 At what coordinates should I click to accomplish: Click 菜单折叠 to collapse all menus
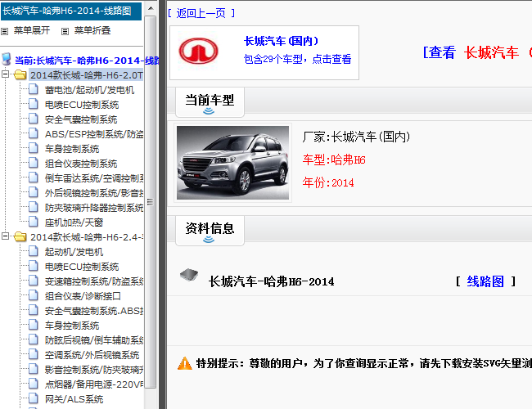pos(92,30)
